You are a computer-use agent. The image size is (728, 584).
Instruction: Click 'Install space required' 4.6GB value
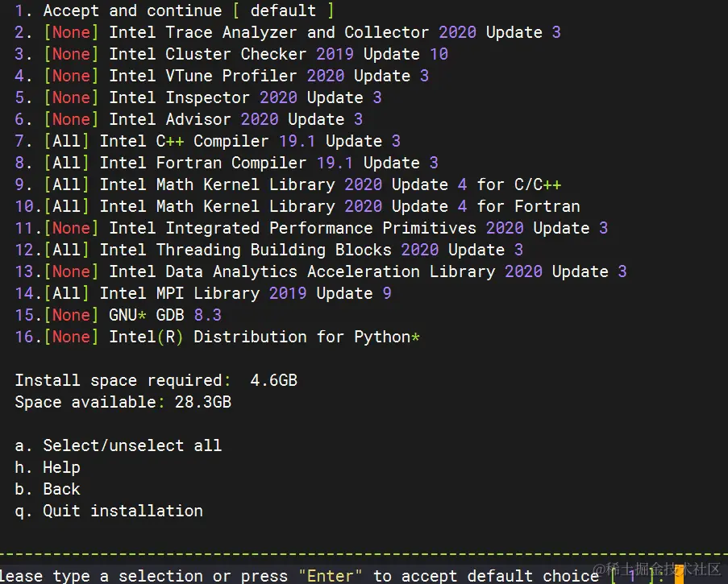pyautogui.click(x=273, y=381)
